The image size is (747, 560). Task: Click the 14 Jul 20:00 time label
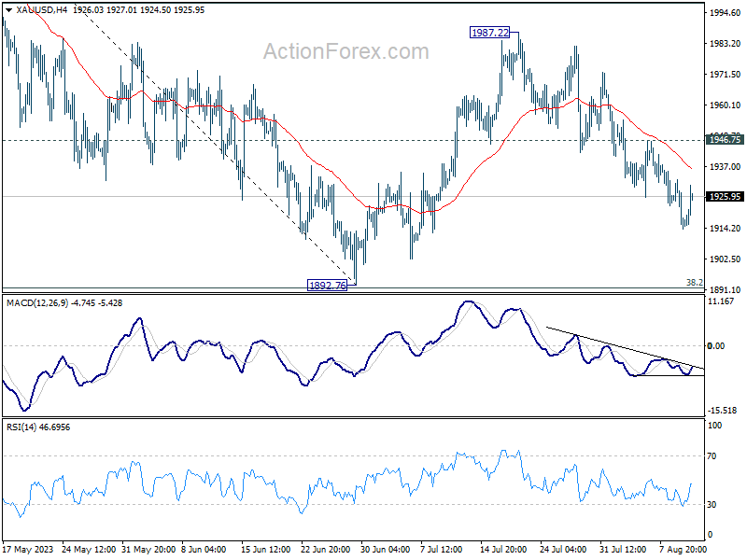coord(503,549)
